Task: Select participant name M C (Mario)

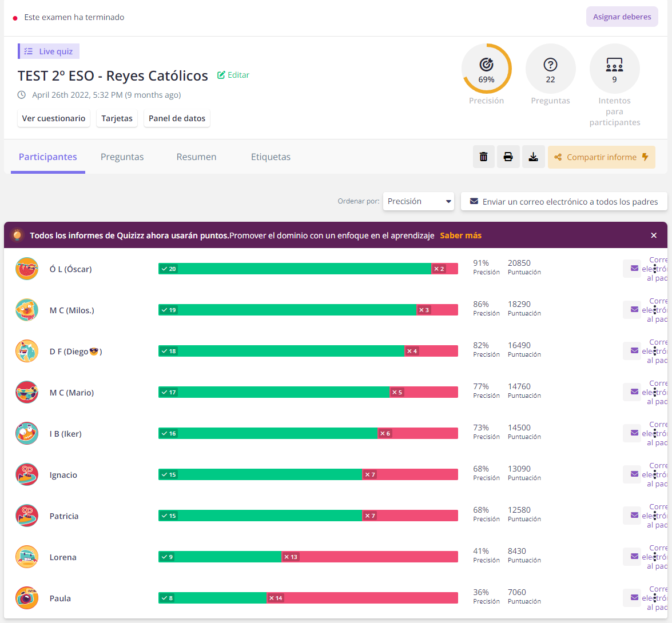Action: 71,393
